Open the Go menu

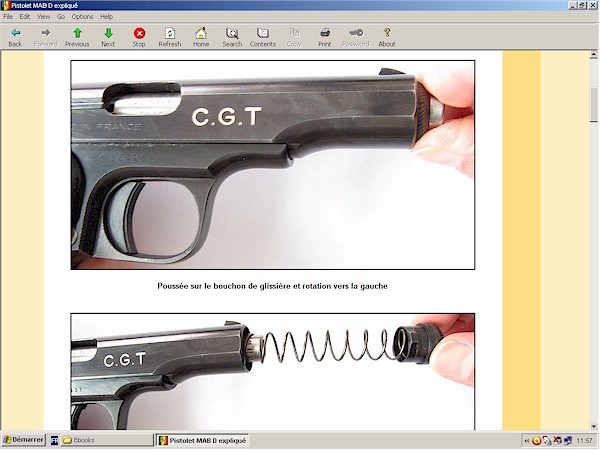tap(61, 16)
